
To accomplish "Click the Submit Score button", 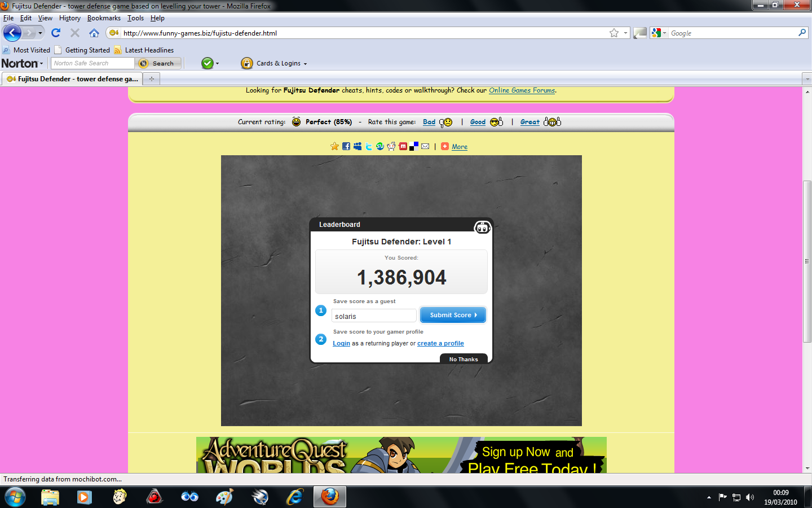I will (453, 315).
